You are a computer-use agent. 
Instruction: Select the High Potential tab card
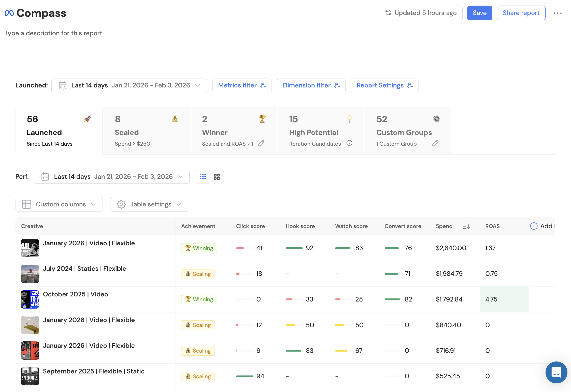(321, 131)
